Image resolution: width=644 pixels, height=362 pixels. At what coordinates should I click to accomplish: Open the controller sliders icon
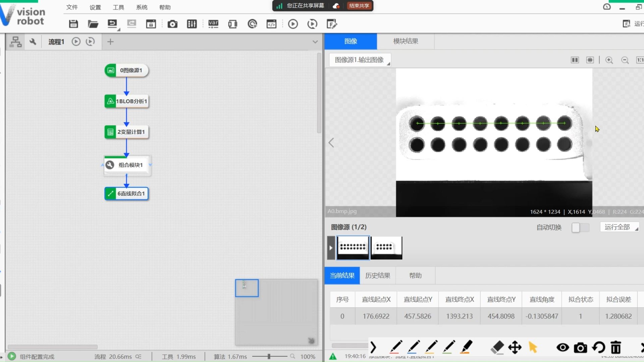click(x=192, y=24)
